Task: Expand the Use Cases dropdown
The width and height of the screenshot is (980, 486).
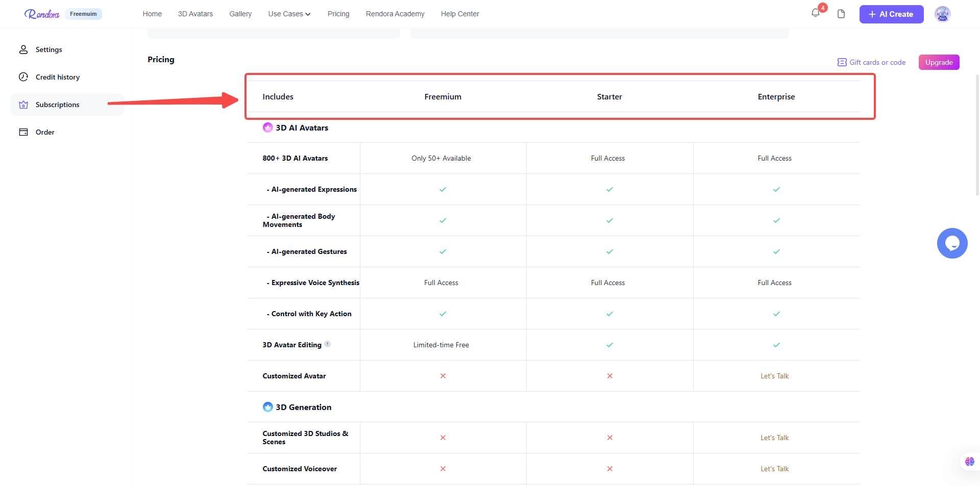Action: click(x=289, y=14)
